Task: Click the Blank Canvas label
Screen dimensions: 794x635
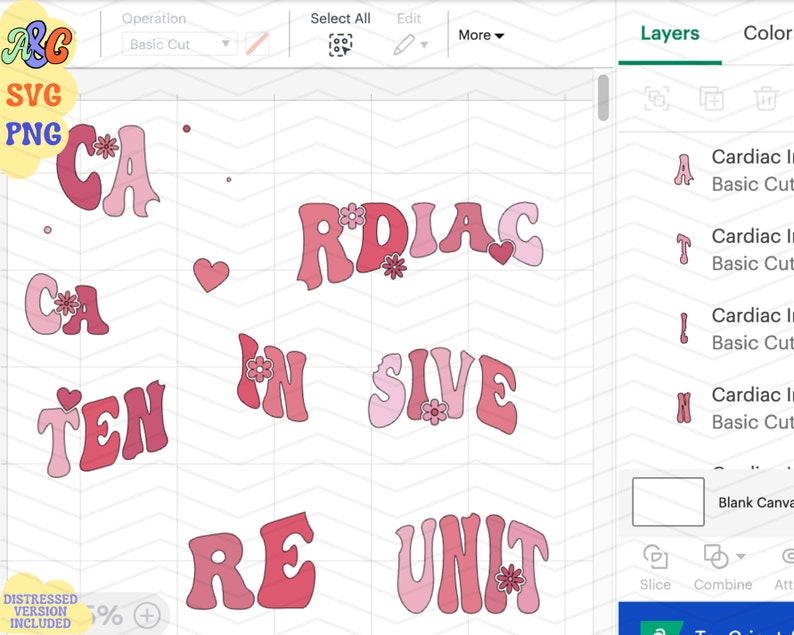Action: point(755,502)
